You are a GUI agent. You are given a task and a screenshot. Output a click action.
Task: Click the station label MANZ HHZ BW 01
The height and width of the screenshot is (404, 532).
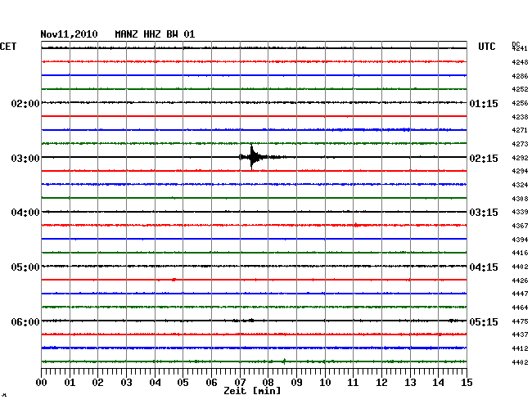coord(155,34)
